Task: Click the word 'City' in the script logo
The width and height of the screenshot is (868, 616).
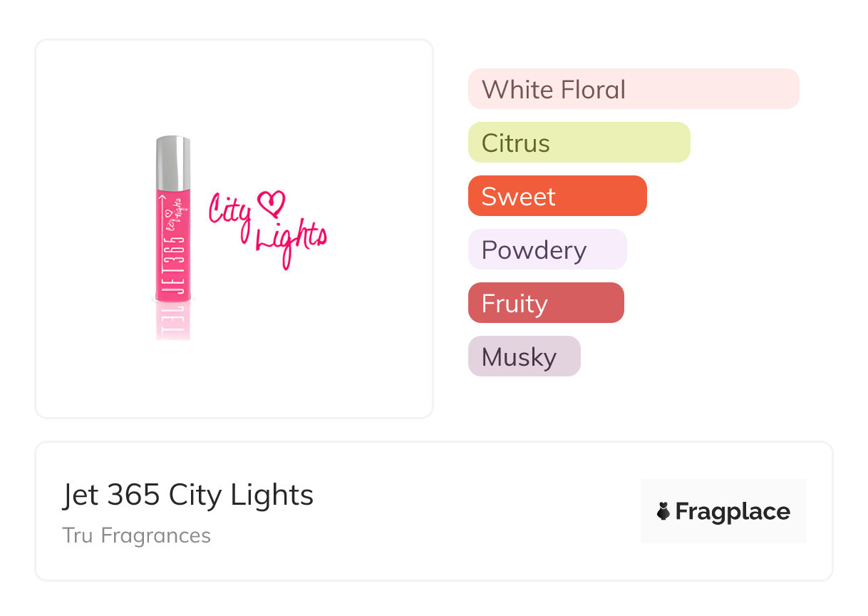Action: (x=229, y=212)
